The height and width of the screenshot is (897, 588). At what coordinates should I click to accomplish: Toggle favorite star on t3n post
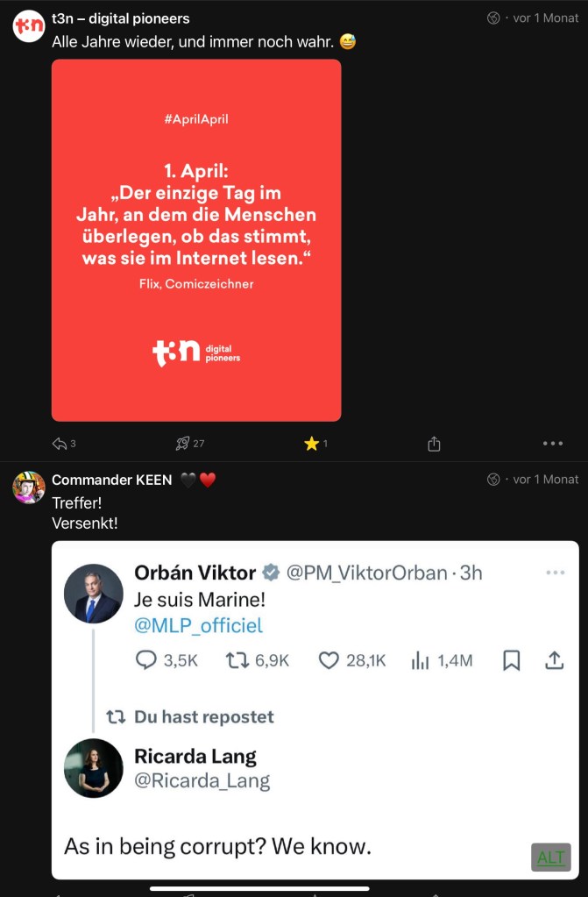(311, 444)
